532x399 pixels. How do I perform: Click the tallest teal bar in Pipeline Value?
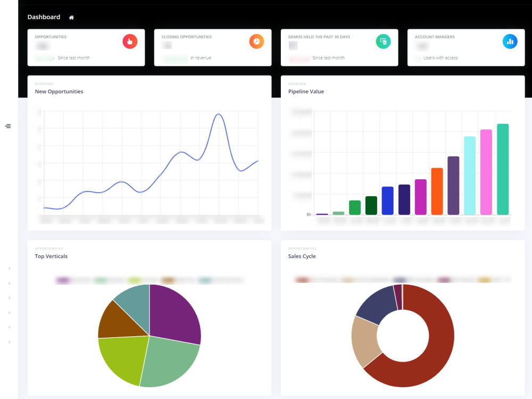point(503,169)
